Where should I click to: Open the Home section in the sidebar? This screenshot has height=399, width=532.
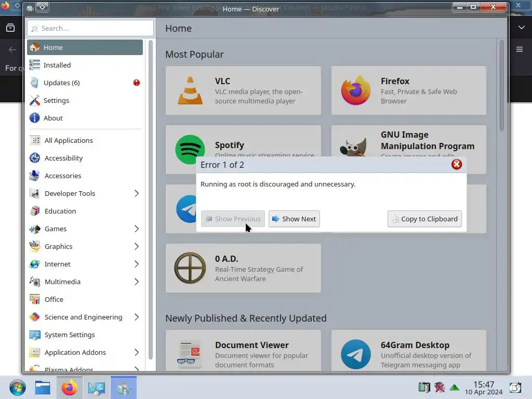(85, 47)
